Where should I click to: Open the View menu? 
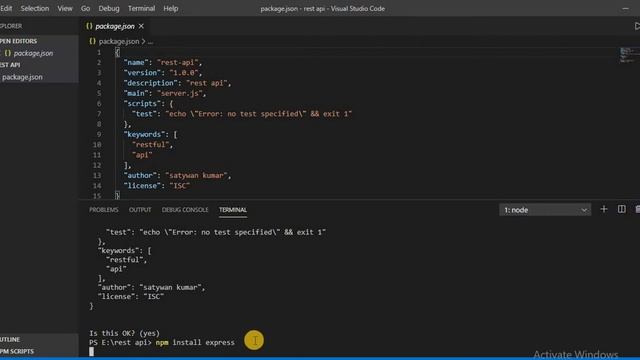64,8
